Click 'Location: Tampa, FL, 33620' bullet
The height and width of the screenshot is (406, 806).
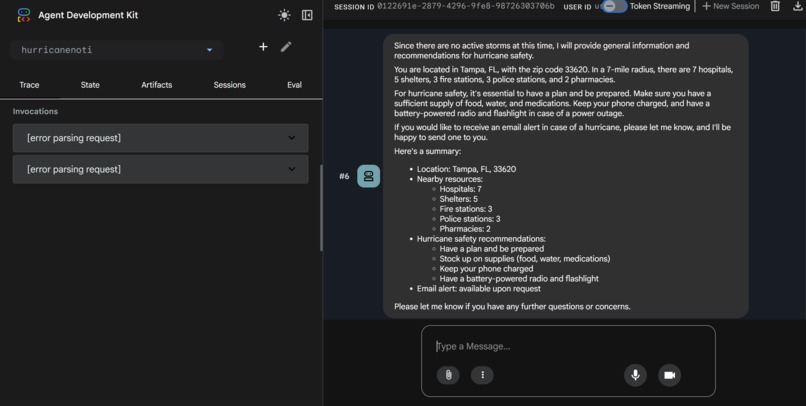point(466,169)
